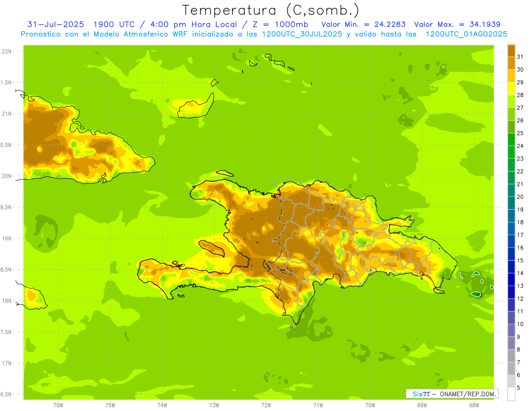Click the "69W" longitude axis label
Image resolution: width=532 pixels, height=411 pixels.
click(x=422, y=405)
